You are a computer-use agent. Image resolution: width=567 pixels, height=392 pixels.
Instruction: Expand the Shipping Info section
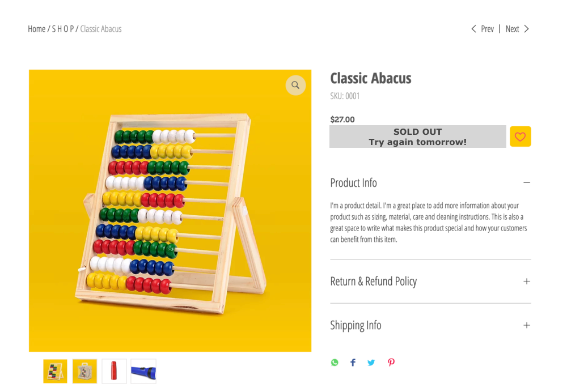[527, 325]
